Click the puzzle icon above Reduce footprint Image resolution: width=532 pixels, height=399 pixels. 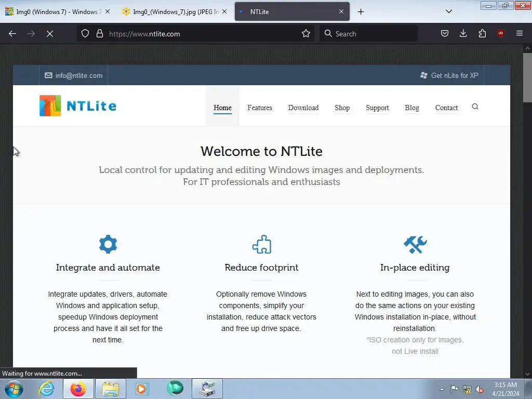click(262, 244)
